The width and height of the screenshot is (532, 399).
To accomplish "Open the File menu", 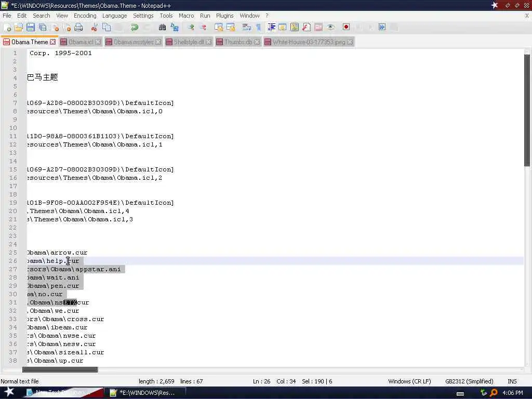I will [7, 16].
